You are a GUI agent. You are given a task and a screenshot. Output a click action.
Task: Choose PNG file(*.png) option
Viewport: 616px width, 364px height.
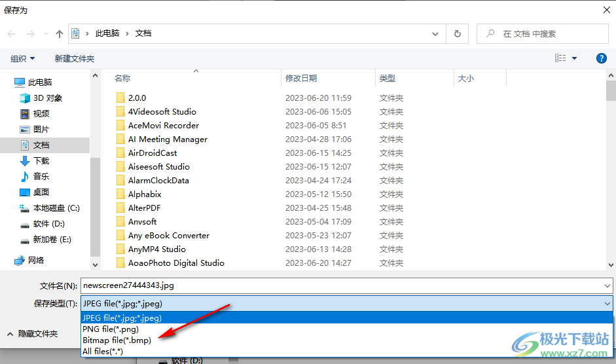tap(347, 329)
